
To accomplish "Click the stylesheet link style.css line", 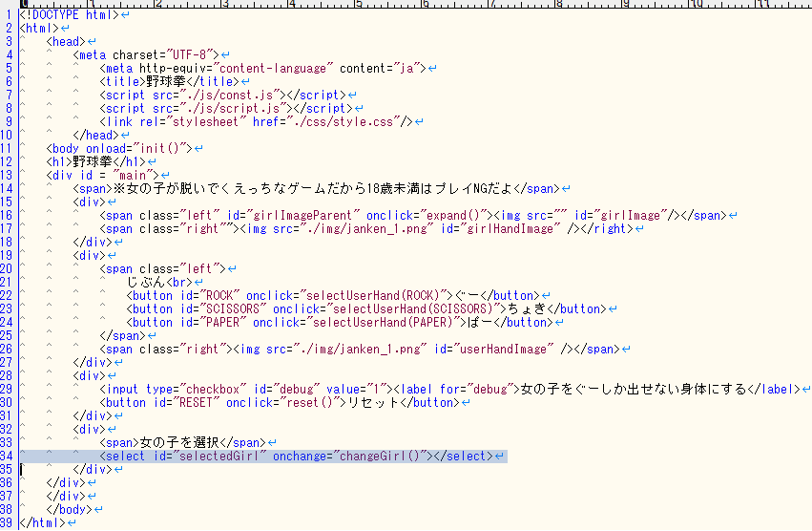I will (258, 121).
